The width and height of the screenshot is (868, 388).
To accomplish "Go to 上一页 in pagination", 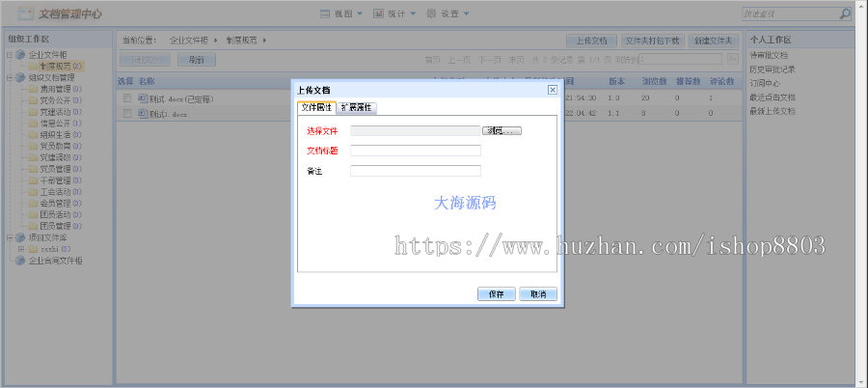I will pos(459,59).
